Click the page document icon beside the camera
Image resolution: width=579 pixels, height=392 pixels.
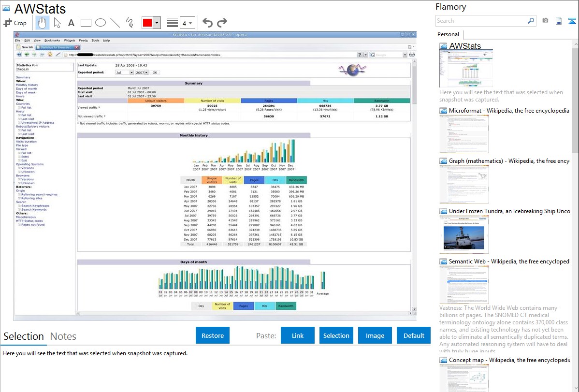559,21
